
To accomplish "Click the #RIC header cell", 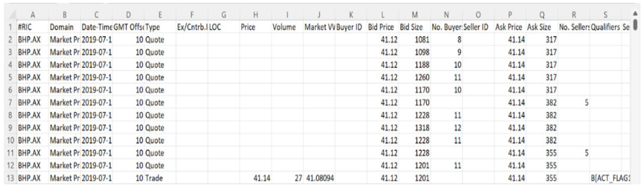I will pyautogui.click(x=32, y=27).
